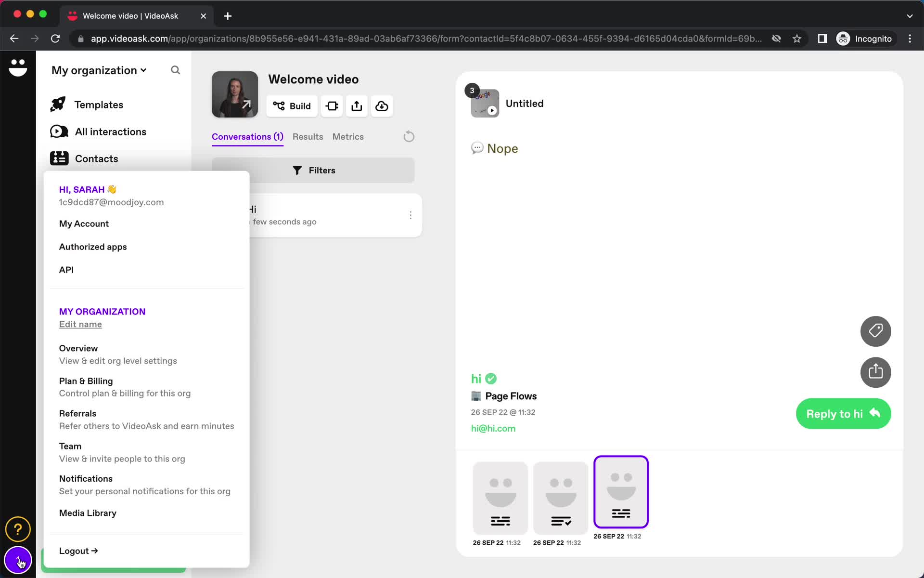Click the refresh/sync icon on Conversations
The height and width of the screenshot is (578, 924).
[x=409, y=136]
